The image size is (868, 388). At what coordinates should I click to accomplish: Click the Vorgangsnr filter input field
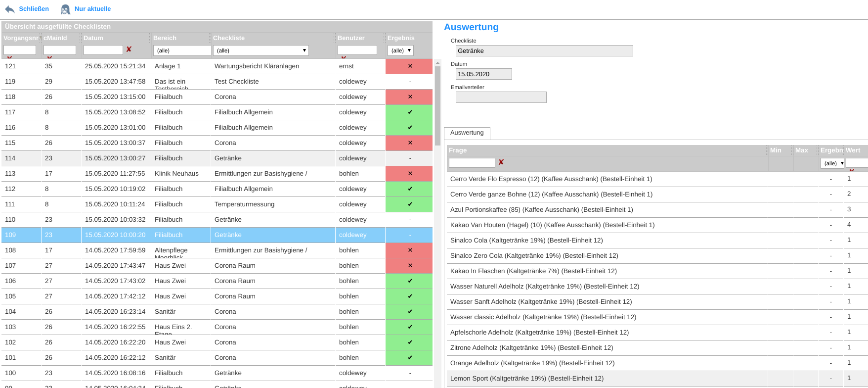click(x=20, y=50)
